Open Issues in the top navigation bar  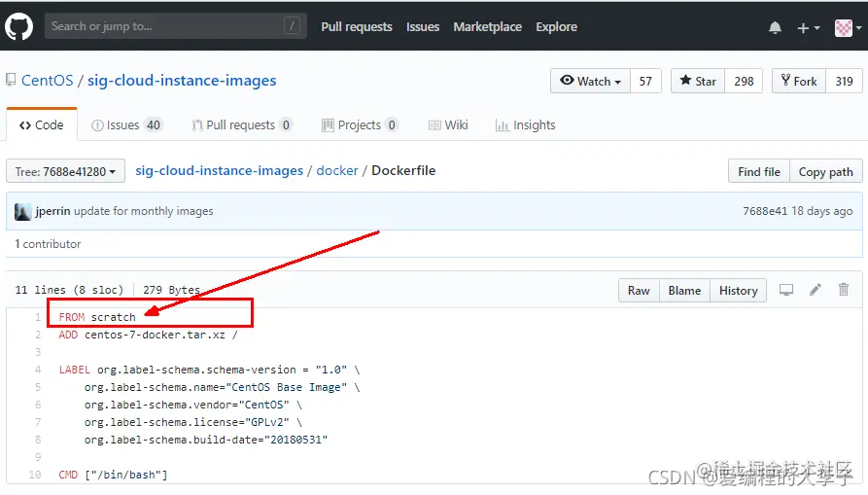point(423,26)
